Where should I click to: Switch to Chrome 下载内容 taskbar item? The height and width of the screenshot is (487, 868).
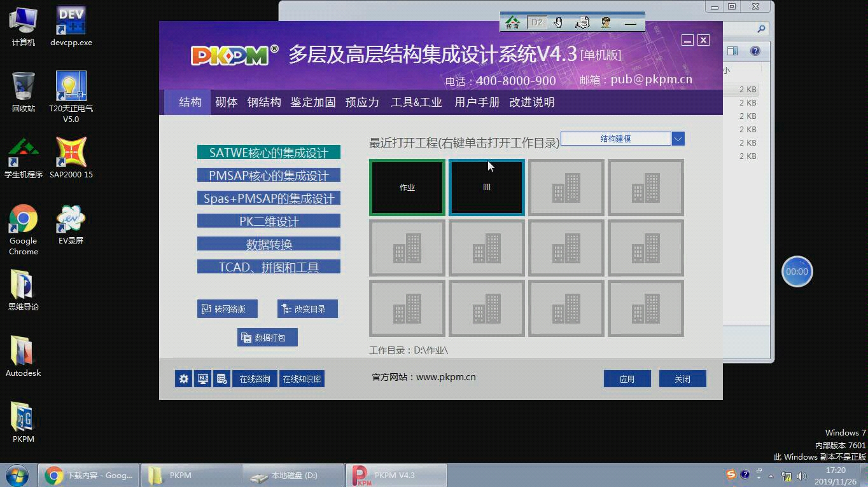point(89,475)
